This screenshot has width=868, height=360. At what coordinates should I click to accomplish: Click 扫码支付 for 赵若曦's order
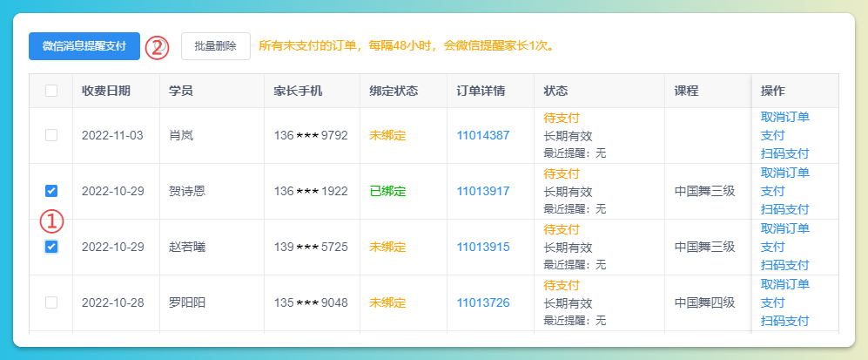point(785,265)
